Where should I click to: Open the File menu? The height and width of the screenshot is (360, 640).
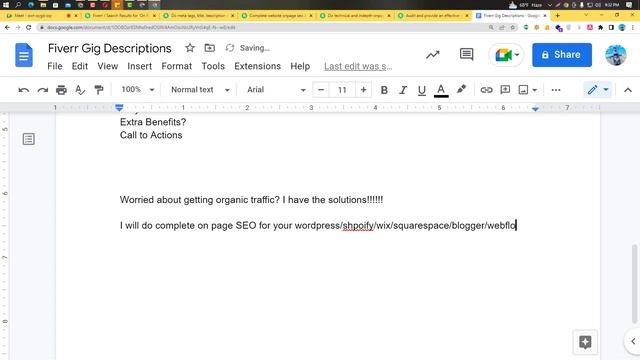pyautogui.click(x=55, y=66)
